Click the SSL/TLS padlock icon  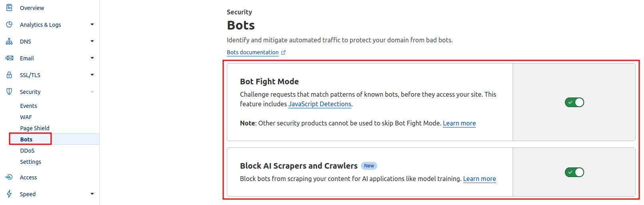pos(9,75)
